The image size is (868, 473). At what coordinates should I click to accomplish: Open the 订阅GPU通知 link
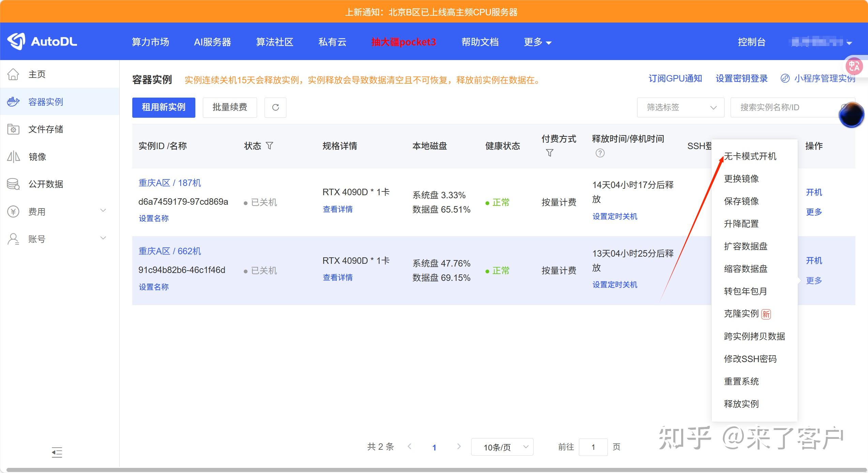[x=675, y=78]
